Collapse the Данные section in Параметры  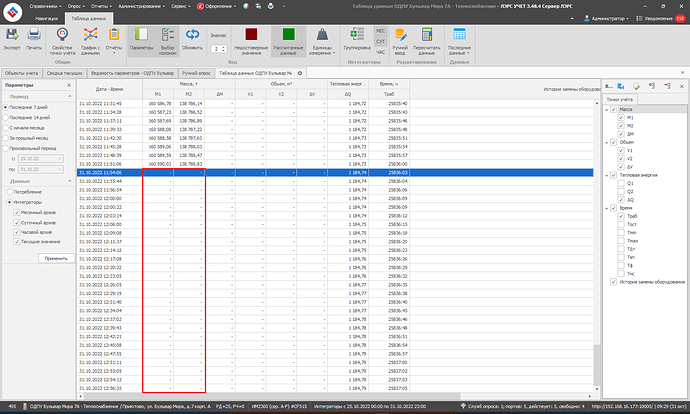tap(70, 181)
